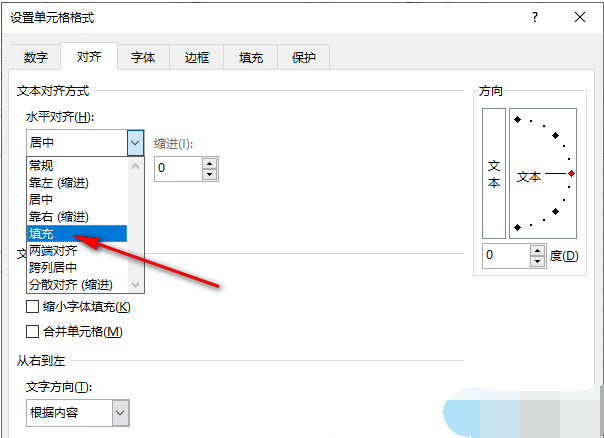Collapse the 水平对齐 dropdown arrow
604x438 pixels.
coord(135,143)
